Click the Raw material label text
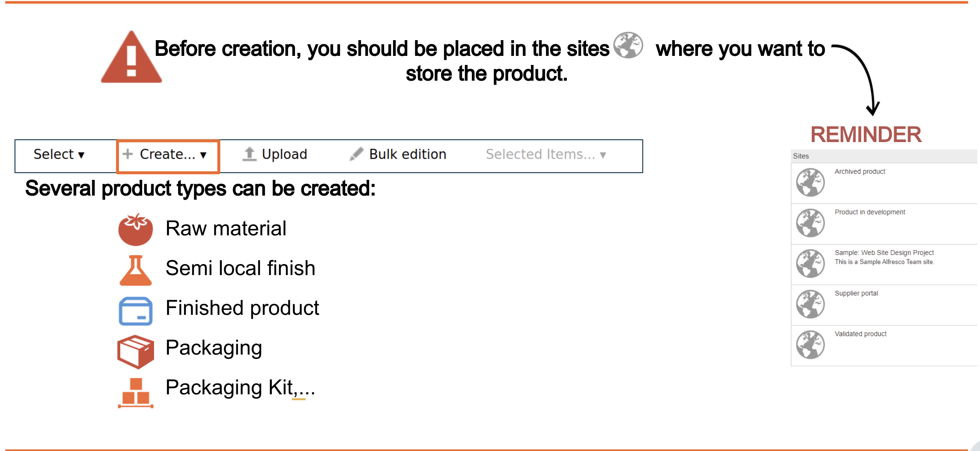 (226, 228)
